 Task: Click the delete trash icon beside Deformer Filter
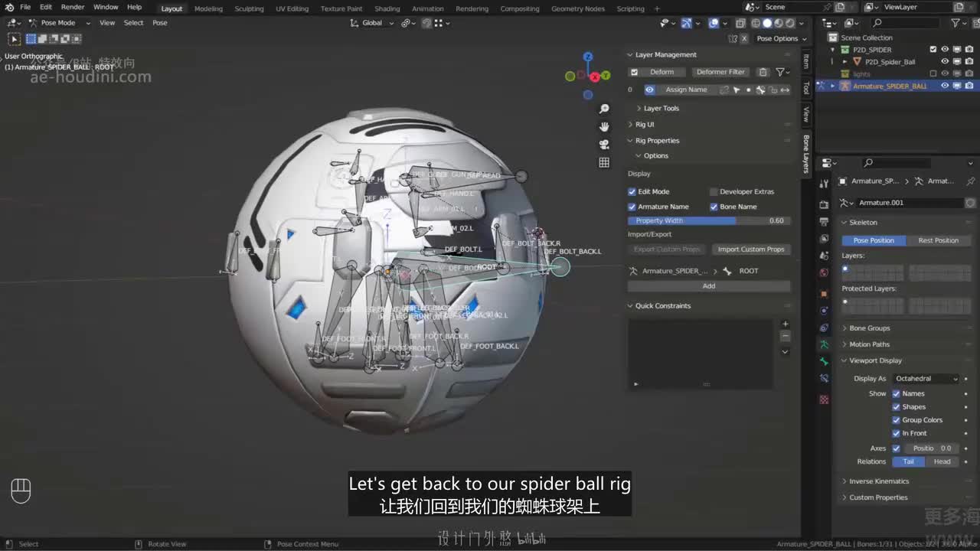tap(763, 72)
